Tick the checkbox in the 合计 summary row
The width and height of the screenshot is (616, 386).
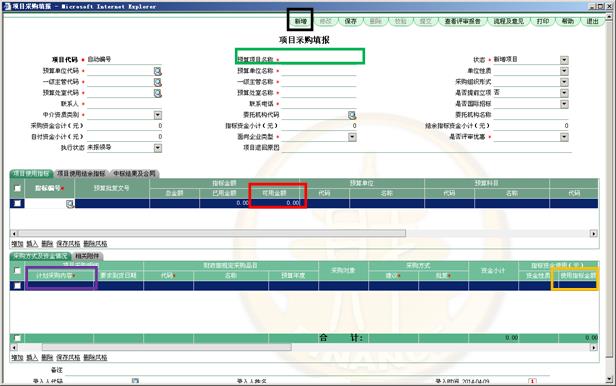pos(17,338)
